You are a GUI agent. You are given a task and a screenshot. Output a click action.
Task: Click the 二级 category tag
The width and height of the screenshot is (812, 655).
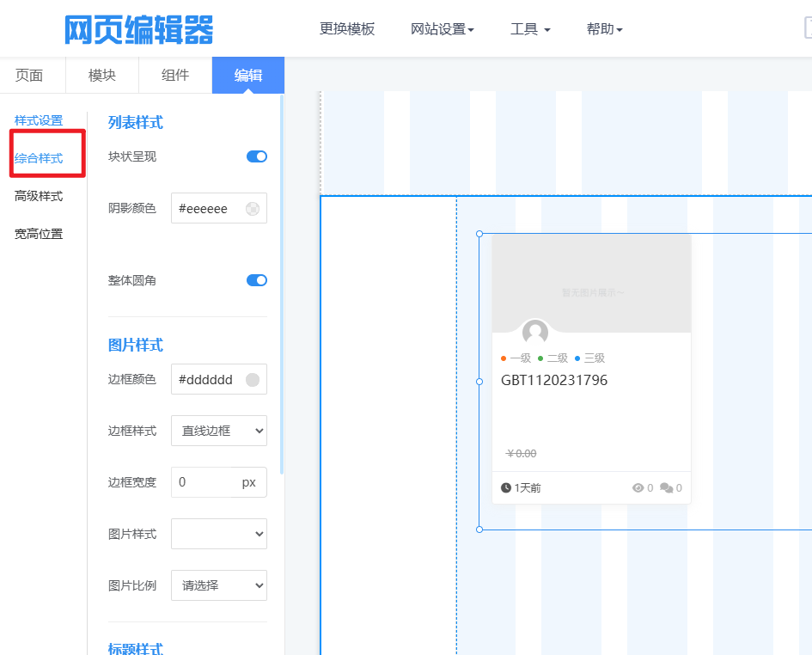pos(553,358)
